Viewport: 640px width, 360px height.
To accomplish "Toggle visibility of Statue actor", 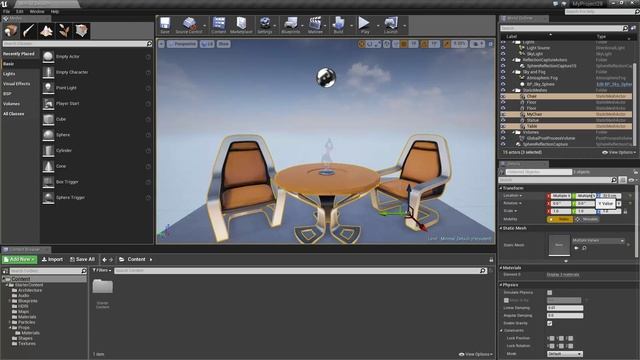I will coord(503,120).
